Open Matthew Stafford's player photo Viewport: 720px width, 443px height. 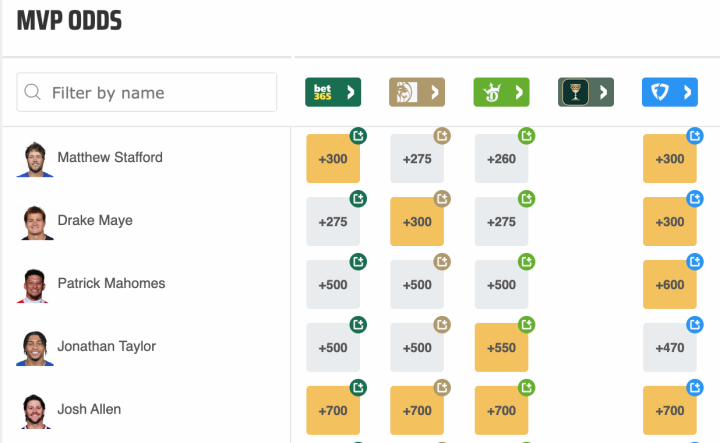33,159
